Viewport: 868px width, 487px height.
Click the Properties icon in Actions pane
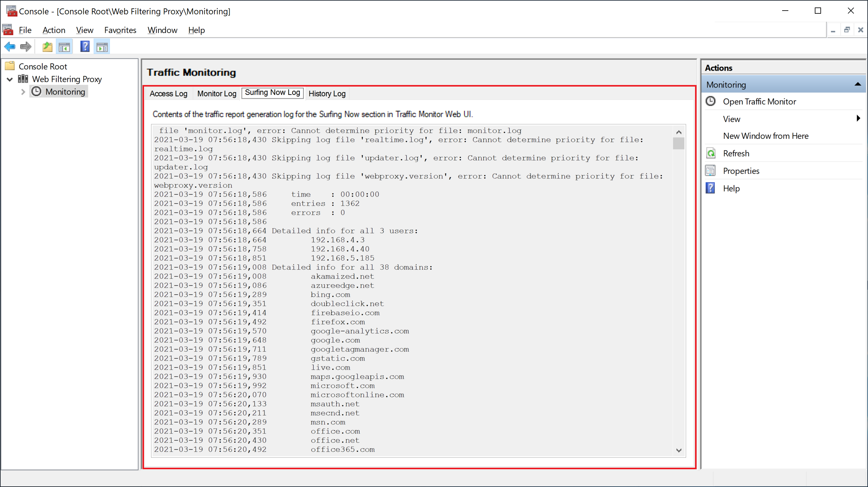[x=711, y=171]
